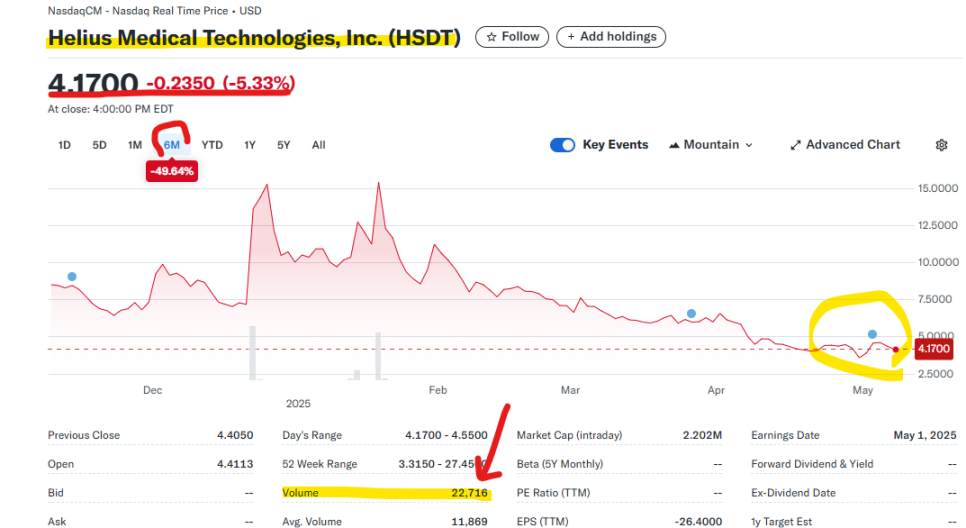The image size is (966, 528).
Task: Click the -49.64% six-month change badge
Action: coord(172,171)
